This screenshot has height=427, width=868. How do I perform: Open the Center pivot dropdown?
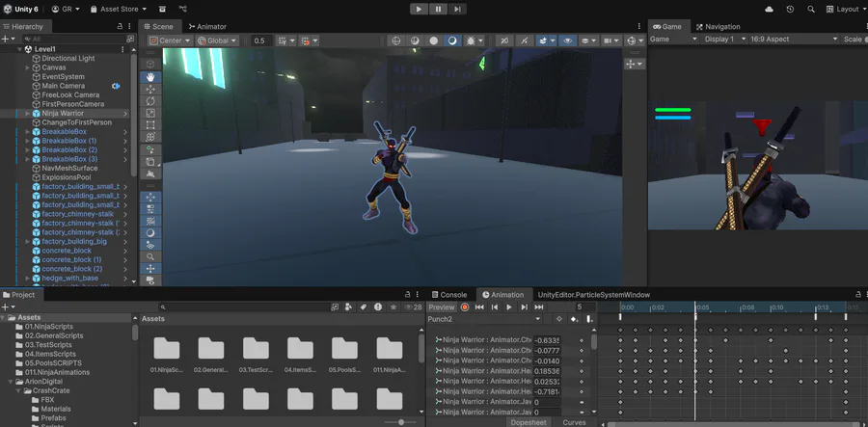[171, 40]
